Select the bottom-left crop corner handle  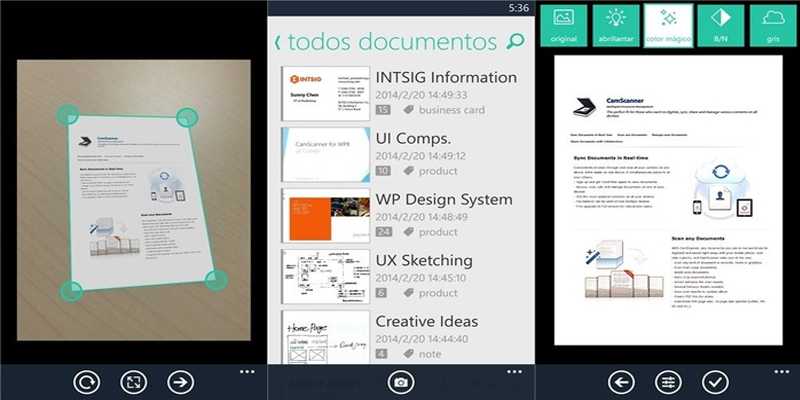(71, 291)
